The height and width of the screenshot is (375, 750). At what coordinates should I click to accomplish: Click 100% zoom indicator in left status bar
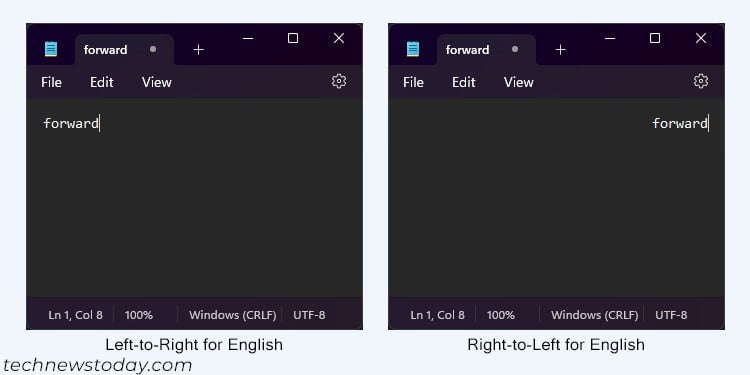[x=139, y=315]
